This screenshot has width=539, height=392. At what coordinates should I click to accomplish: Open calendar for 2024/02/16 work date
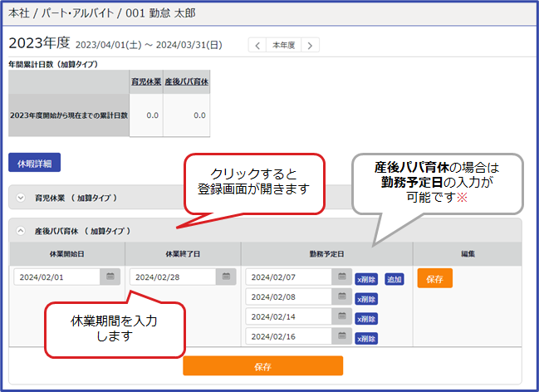pos(342,338)
